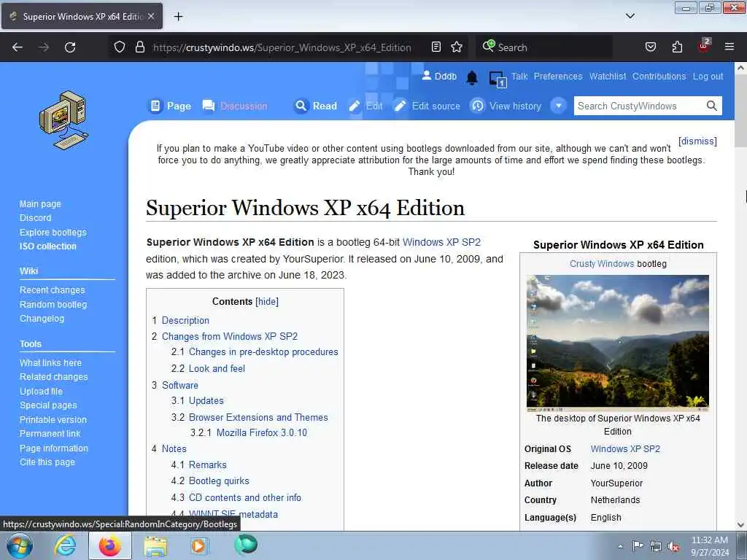Image resolution: width=747 pixels, height=560 pixels.
Task: Open Windows XP SP2 link in intro
Action: (x=441, y=242)
